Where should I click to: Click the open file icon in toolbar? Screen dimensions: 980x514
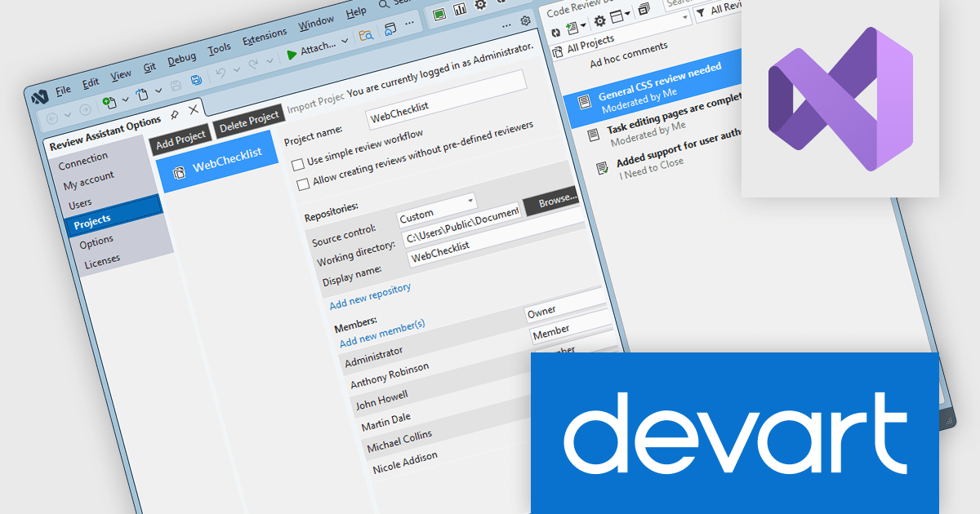point(142,94)
